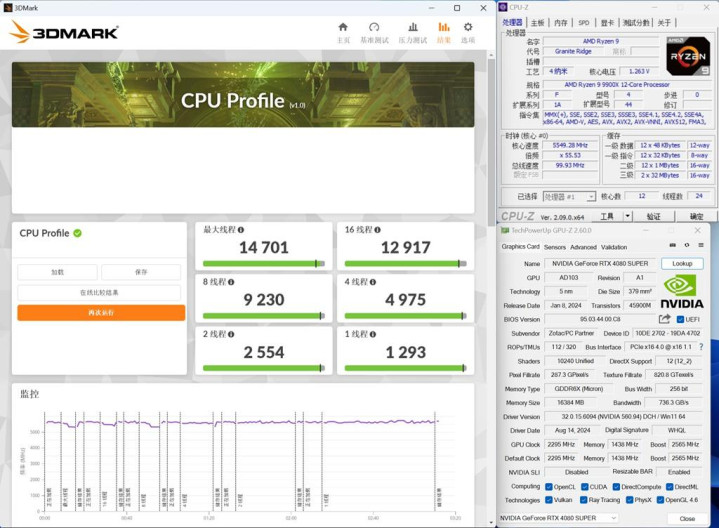Screen dimensions: 719x528
Task: Click the Lookup button in GPU-Z
Action: [x=682, y=263]
